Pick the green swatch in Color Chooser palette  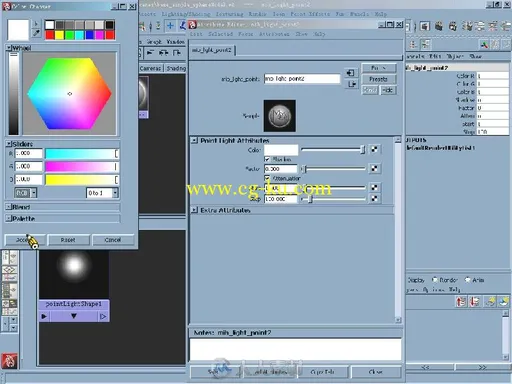tap(70, 35)
